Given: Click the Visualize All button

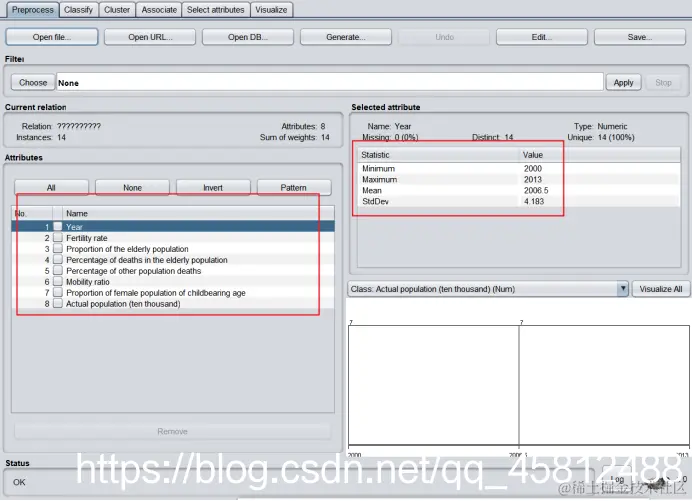Looking at the screenshot, I should click(661, 289).
